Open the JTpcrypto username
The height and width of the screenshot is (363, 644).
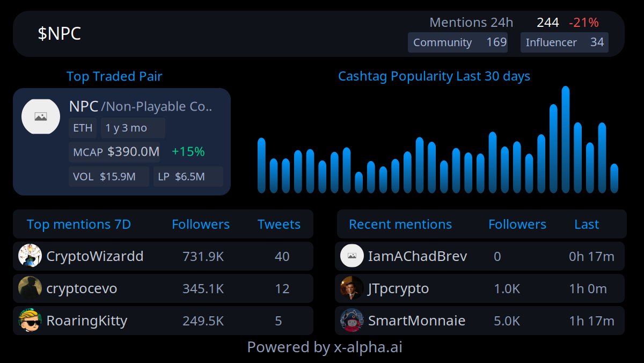point(399,289)
